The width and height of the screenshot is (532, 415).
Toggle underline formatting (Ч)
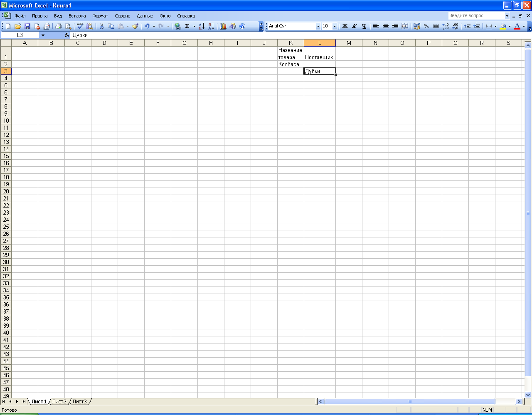point(364,26)
